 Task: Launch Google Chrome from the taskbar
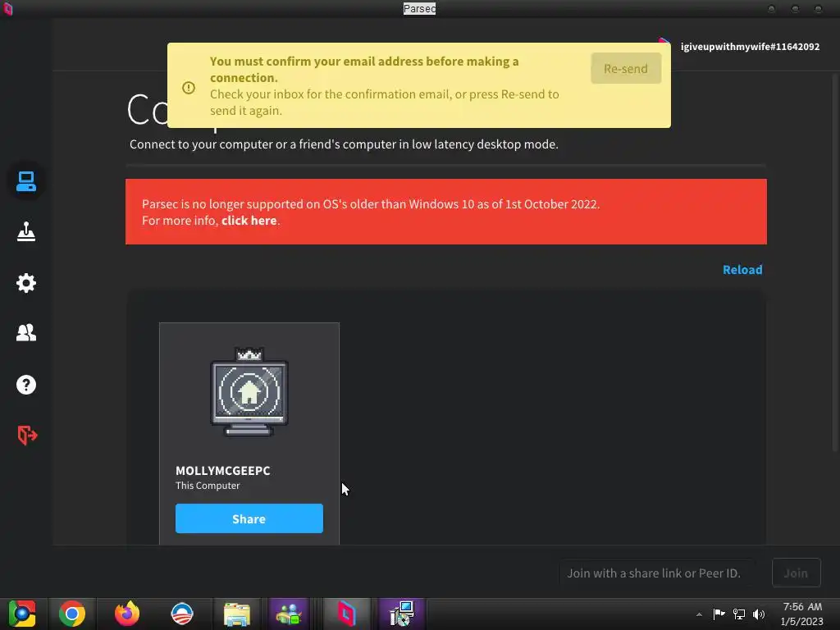pyautogui.click(x=72, y=614)
